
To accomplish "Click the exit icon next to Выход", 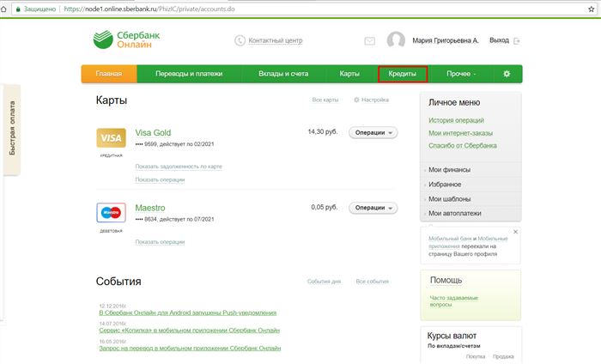I will [x=517, y=40].
